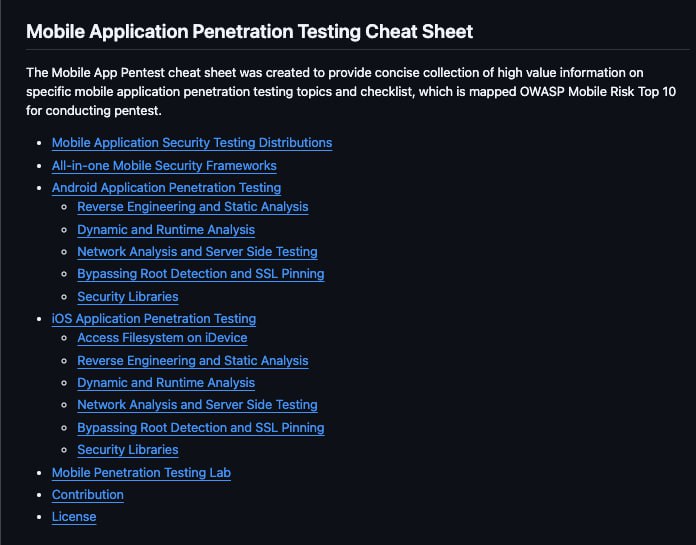Open Access Filesystem on iDevice link

162,338
